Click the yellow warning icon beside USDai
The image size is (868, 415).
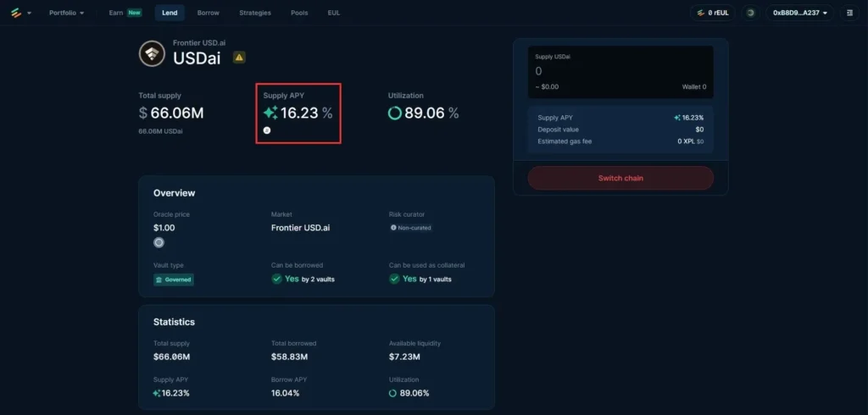coord(239,58)
